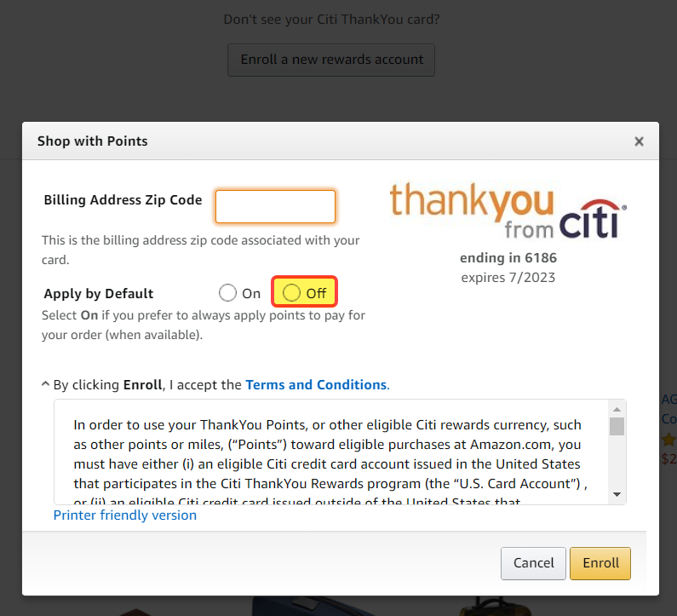Select the Off radio button

pyautogui.click(x=291, y=293)
